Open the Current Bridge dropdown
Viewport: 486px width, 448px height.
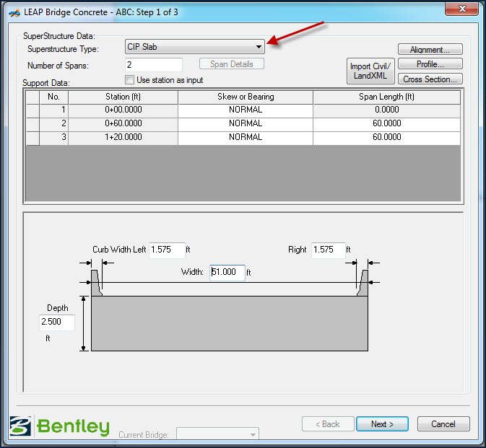pos(217,434)
